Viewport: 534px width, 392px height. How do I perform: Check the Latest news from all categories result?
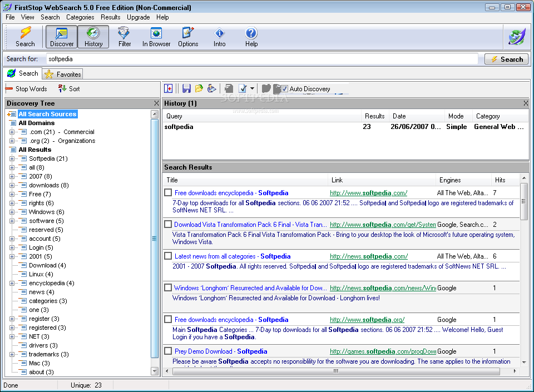pyautogui.click(x=168, y=256)
